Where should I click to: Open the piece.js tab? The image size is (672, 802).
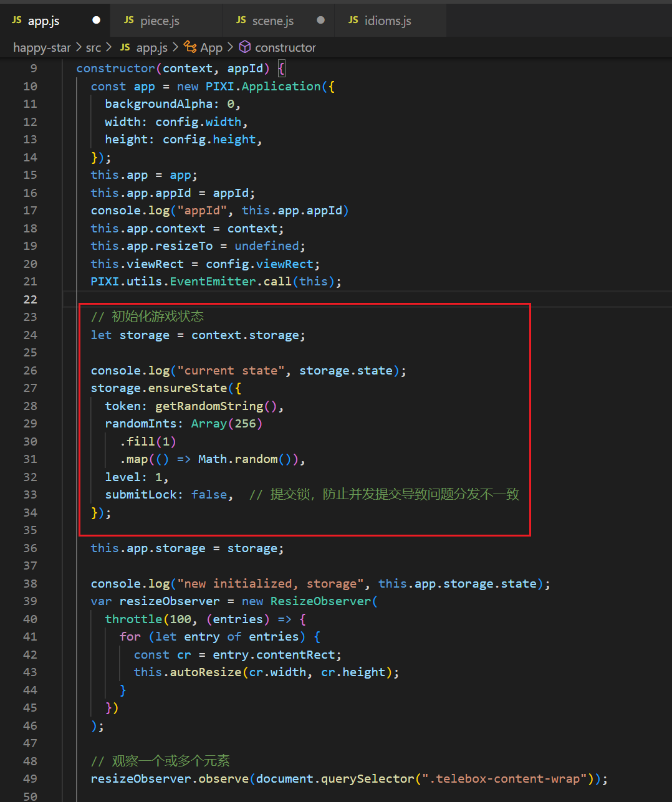(x=166, y=20)
